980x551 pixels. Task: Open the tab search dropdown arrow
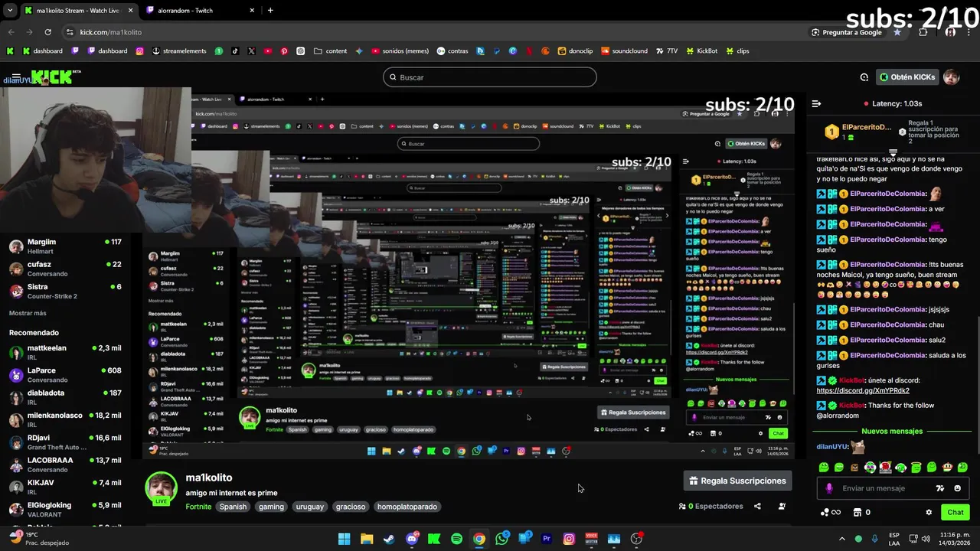pos(9,10)
